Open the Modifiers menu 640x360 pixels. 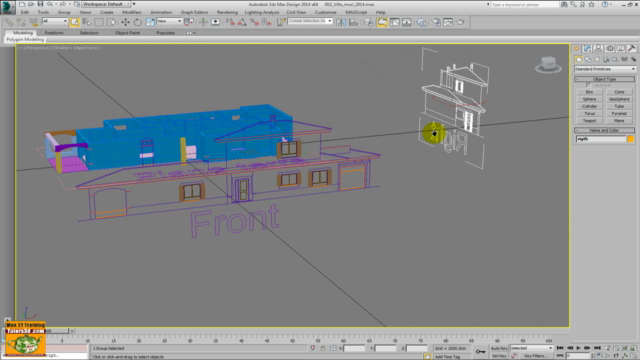[x=131, y=12]
